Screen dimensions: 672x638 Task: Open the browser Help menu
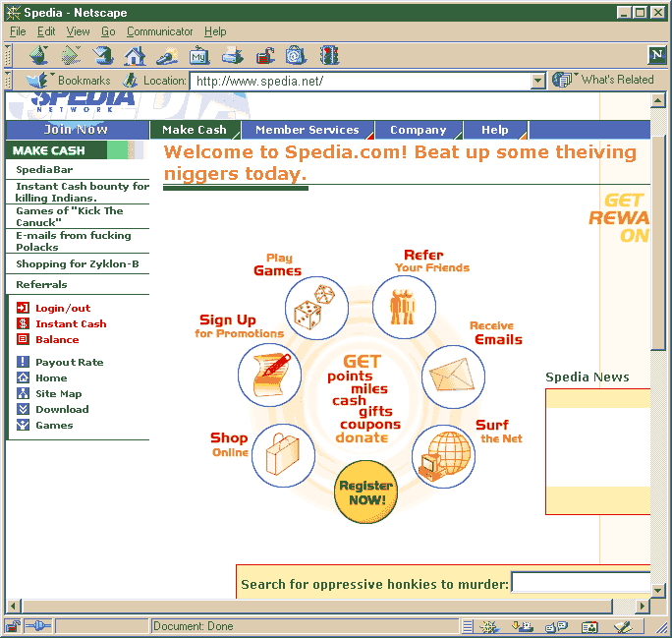(215, 31)
